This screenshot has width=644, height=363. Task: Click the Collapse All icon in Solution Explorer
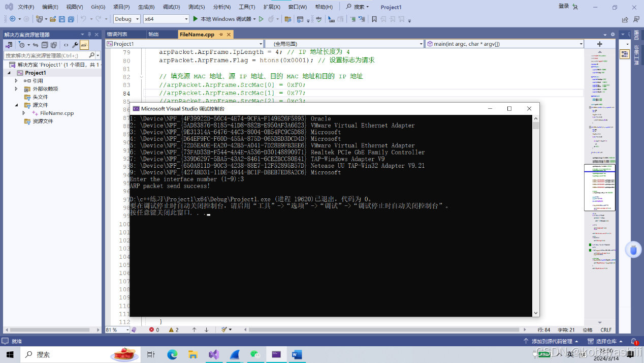click(x=45, y=45)
